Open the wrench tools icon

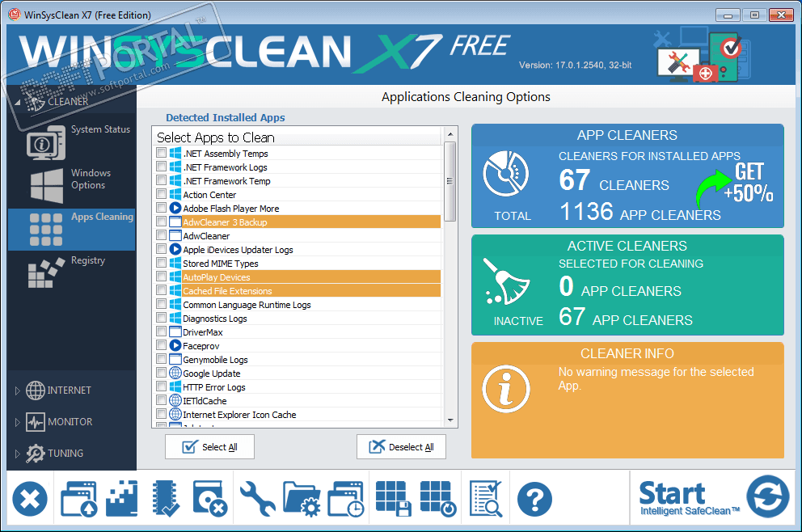coord(257,499)
